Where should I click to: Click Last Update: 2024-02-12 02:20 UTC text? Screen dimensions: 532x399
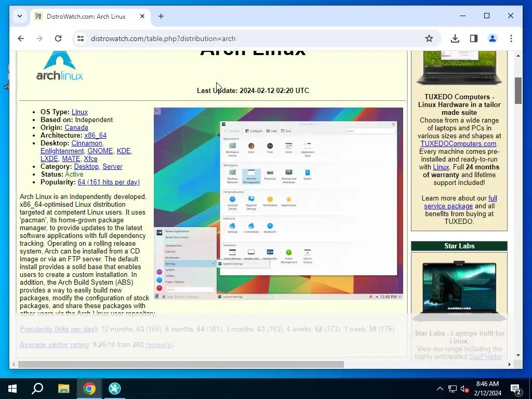click(x=253, y=90)
